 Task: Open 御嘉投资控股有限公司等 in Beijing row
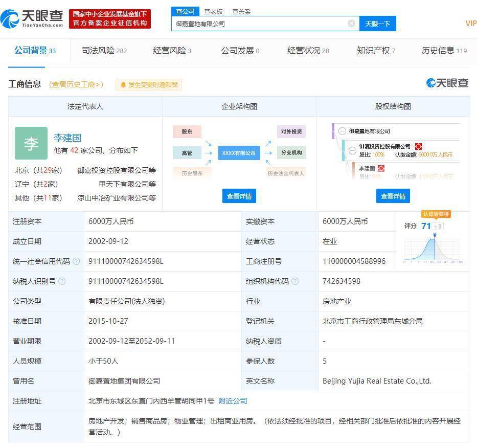click(x=117, y=170)
